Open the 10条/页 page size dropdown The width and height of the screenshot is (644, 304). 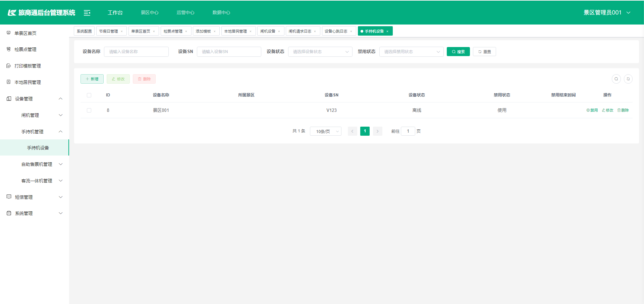(x=326, y=131)
